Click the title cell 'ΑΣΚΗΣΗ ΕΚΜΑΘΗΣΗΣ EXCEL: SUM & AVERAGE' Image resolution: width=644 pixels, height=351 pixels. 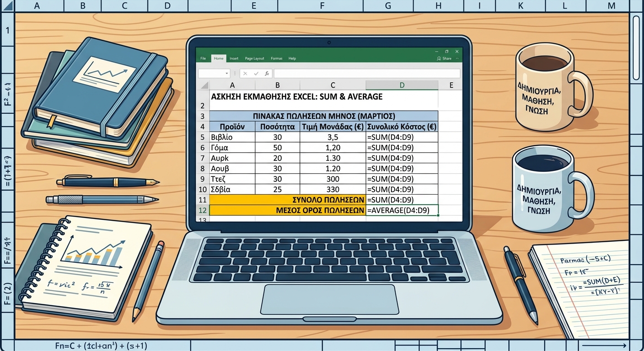tap(297, 97)
